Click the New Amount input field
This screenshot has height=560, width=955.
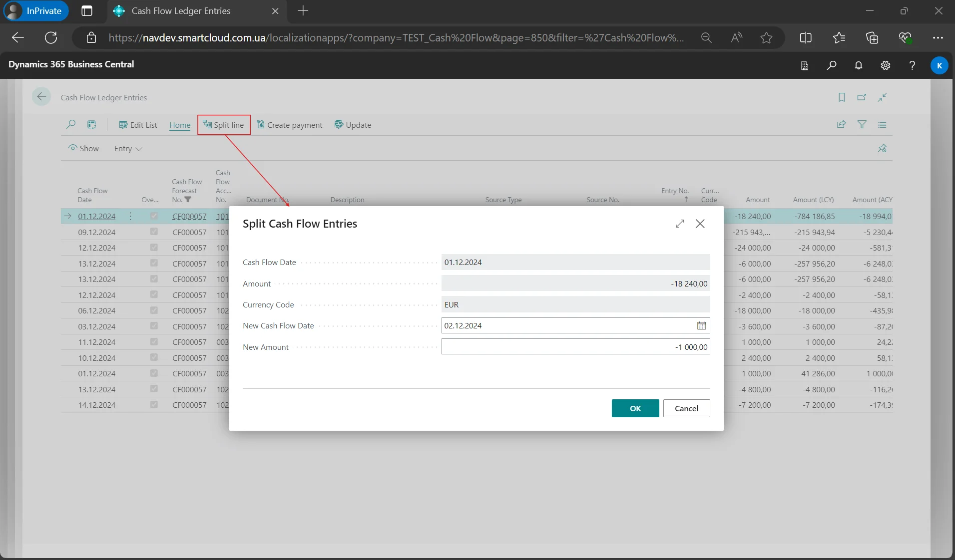pyautogui.click(x=575, y=347)
